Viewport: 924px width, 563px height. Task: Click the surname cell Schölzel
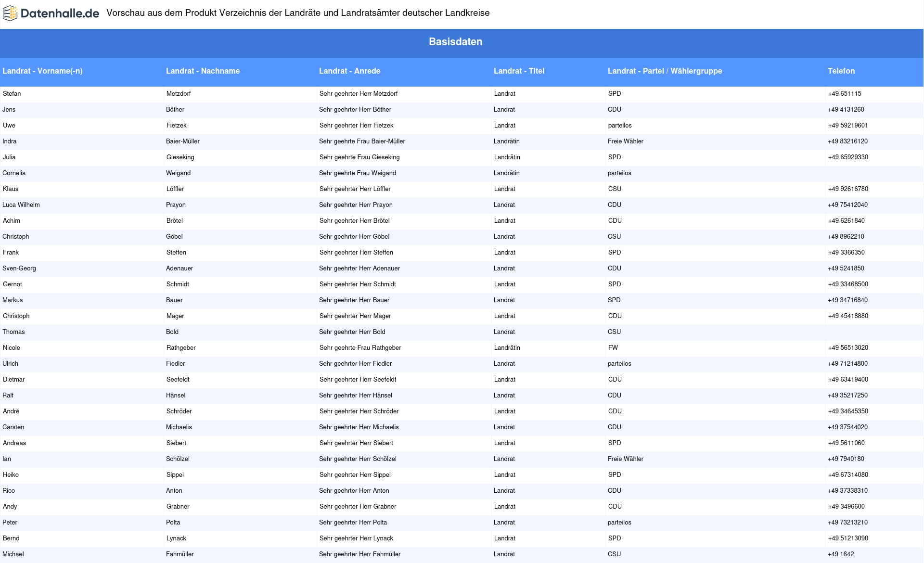[178, 459]
